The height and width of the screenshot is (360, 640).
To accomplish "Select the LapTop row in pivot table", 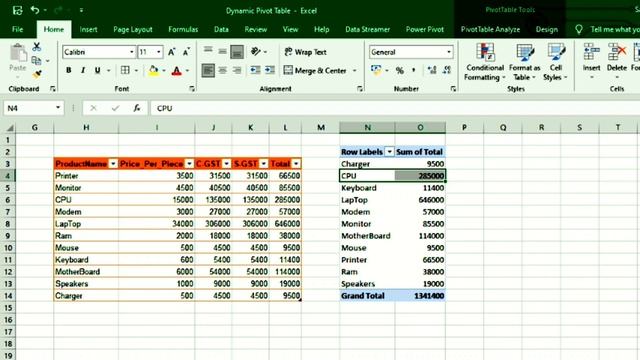I will pos(392,200).
